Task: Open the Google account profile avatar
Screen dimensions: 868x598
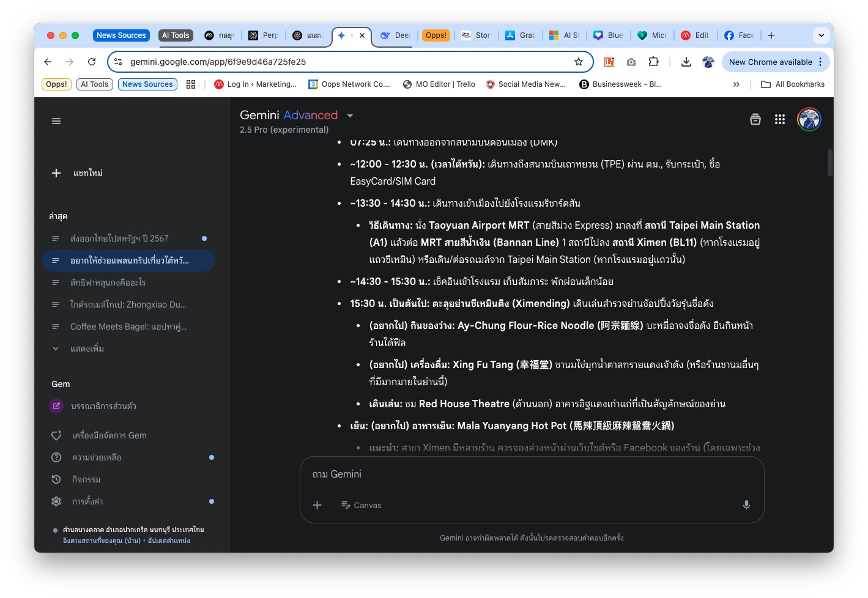Action: coord(809,119)
